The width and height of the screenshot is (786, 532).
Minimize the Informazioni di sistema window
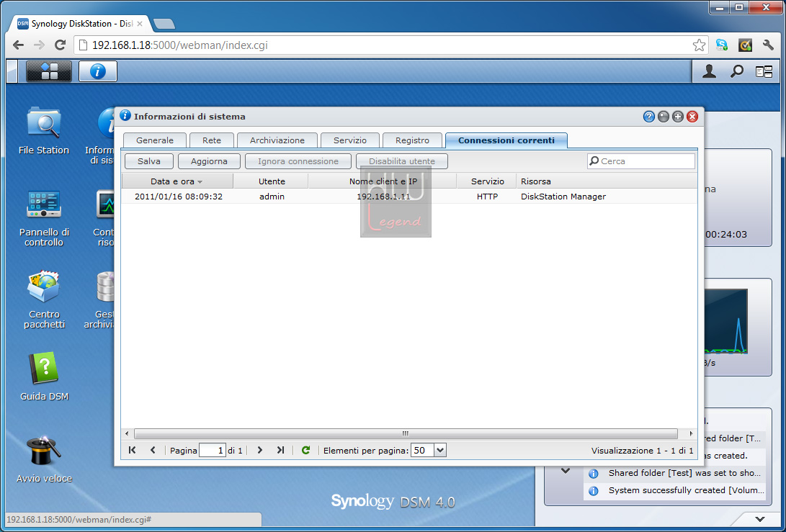click(664, 117)
